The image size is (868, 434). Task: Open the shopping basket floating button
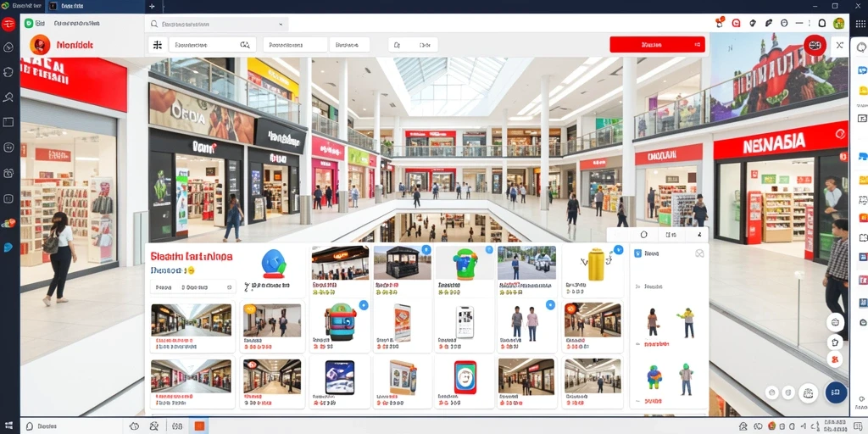pyautogui.click(x=835, y=321)
